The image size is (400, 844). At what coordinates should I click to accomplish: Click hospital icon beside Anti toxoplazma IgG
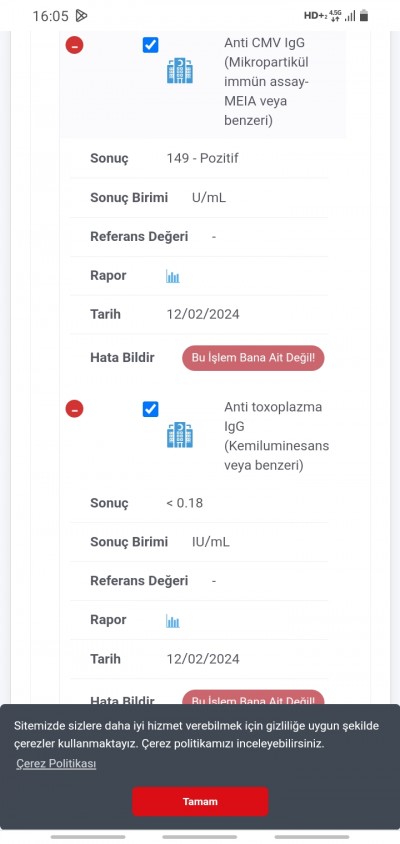tap(180, 435)
